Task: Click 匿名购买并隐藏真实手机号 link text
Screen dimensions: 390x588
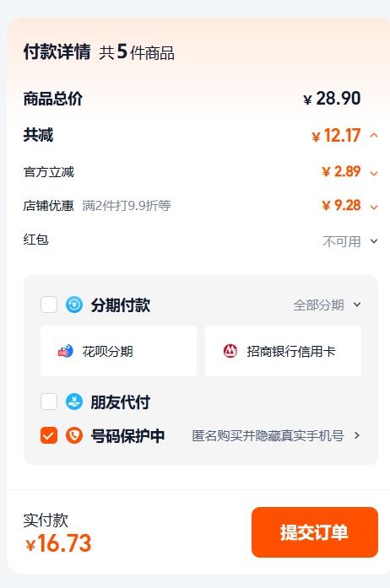Action: click(x=268, y=435)
